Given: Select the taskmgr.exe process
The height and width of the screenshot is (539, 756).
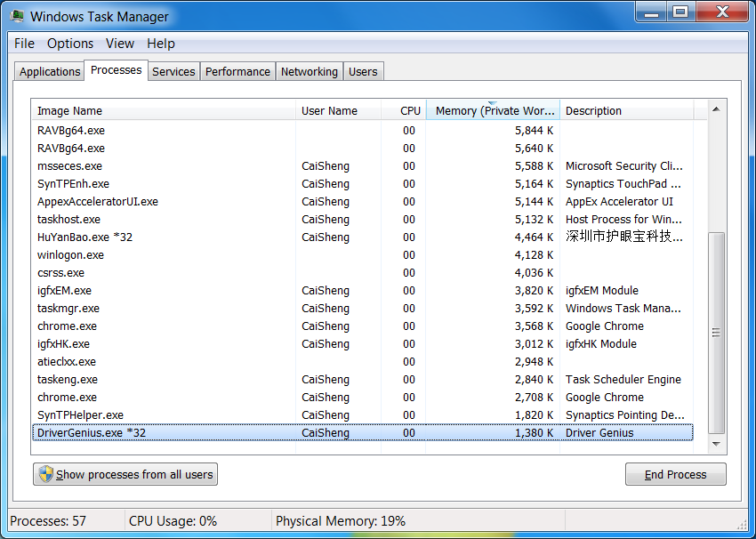Looking at the screenshot, I should (x=363, y=309).
